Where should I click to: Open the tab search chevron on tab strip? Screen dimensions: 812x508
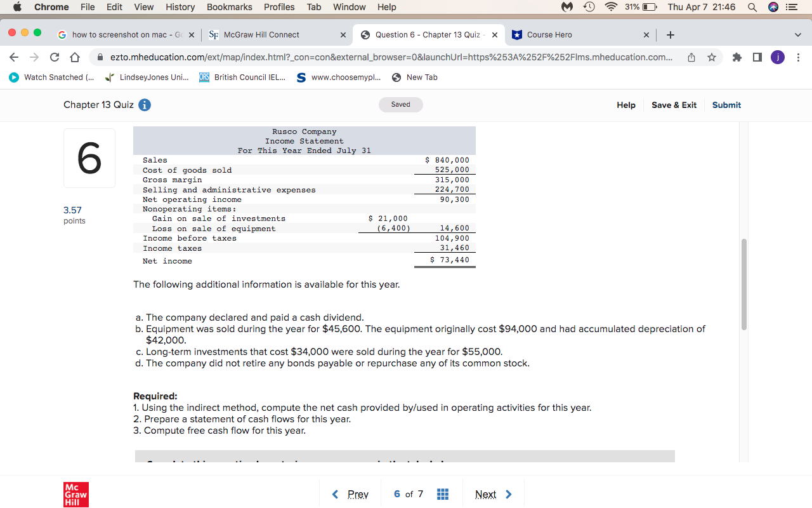click(x=798, y=35)
